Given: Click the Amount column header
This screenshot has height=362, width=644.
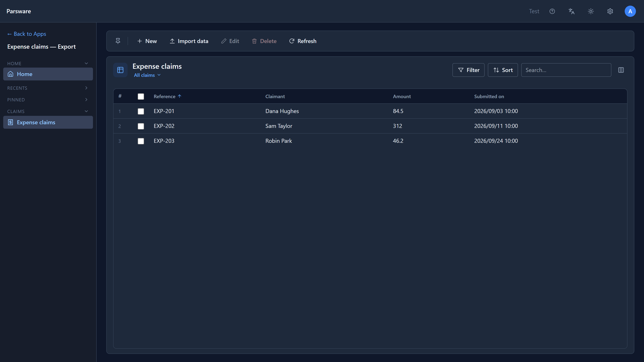Looking at the screenshot, I should [402, 97].
